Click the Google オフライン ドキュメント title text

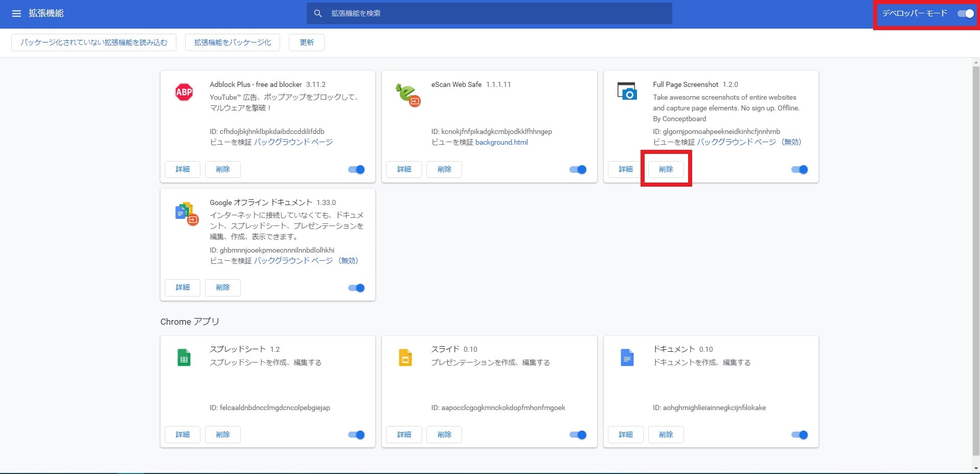tap(261, 202)
